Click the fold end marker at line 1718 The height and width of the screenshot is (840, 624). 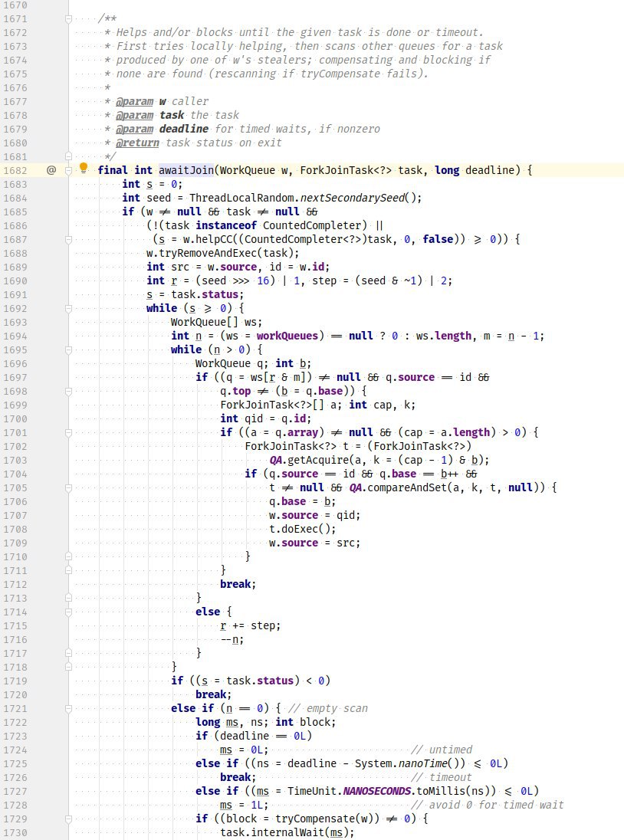(68, 667)
